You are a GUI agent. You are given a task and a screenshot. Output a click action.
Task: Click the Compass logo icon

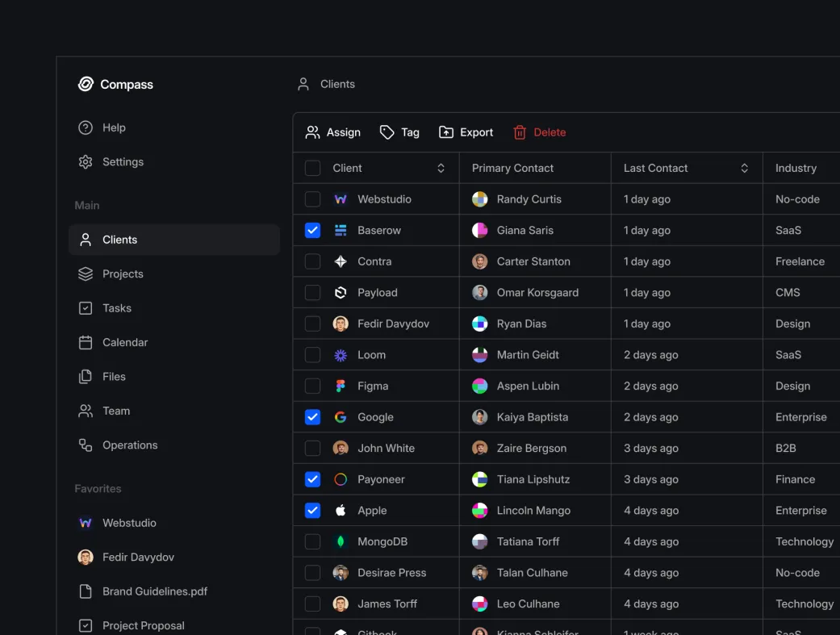coord(86,84)
